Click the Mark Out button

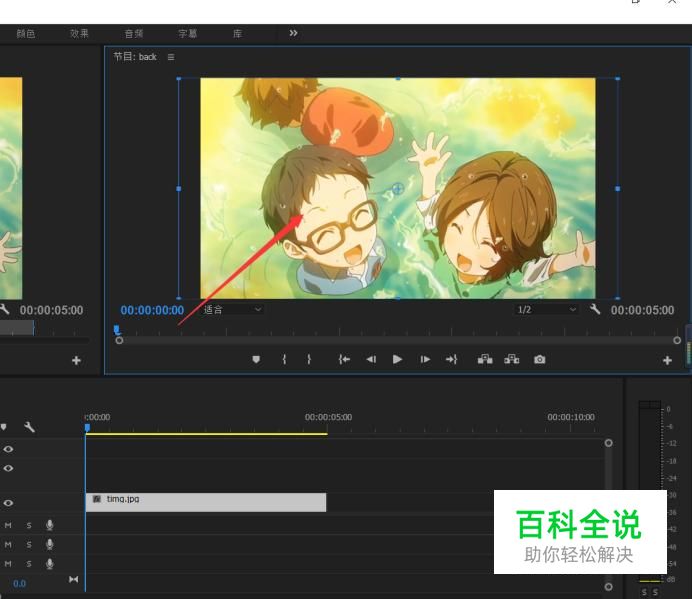[309, 359]
